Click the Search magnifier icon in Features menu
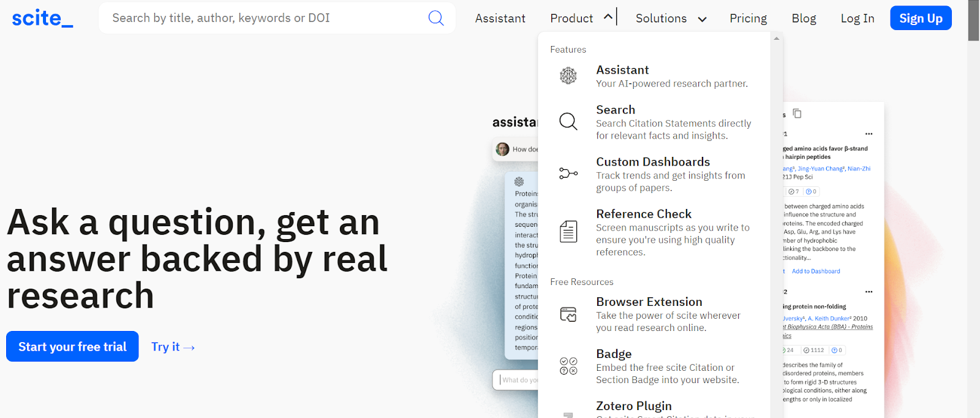The width and height of the screenshot is (980, 418). click(568, 121)
